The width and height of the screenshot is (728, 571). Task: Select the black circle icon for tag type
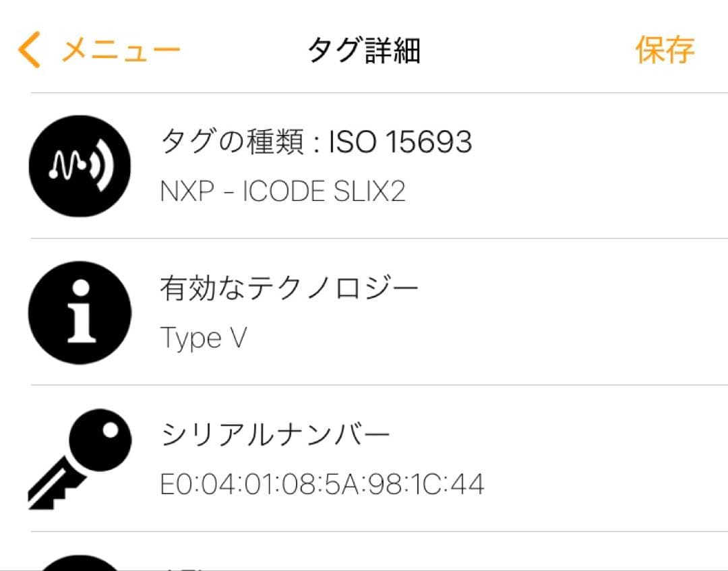click(80, 167)
